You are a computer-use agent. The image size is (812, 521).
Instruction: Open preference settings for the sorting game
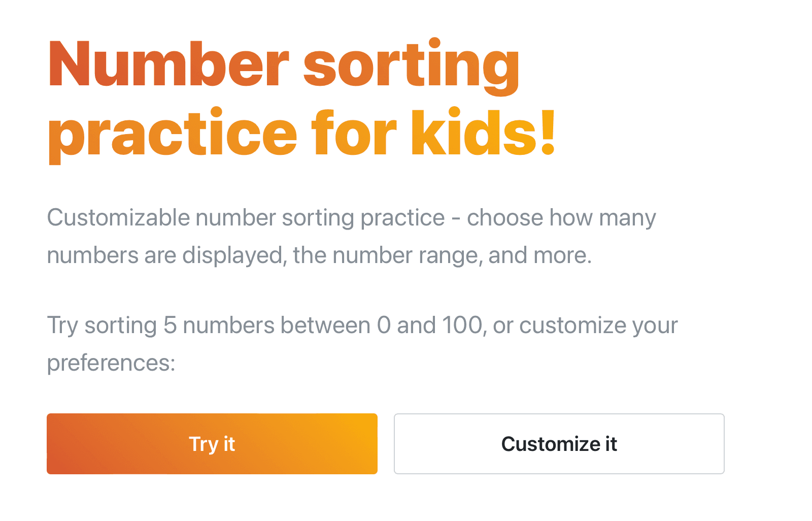click(x=559, y=444)
